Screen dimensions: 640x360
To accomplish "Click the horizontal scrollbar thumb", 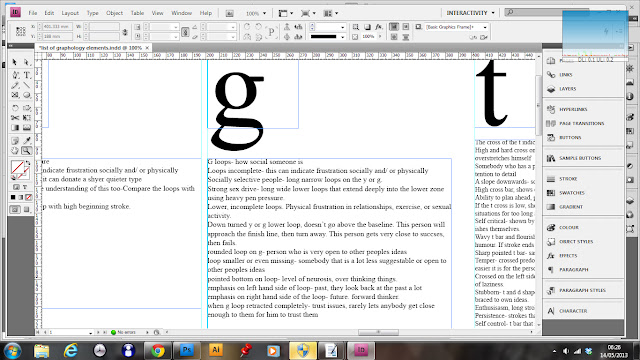I will click(378, 332).
